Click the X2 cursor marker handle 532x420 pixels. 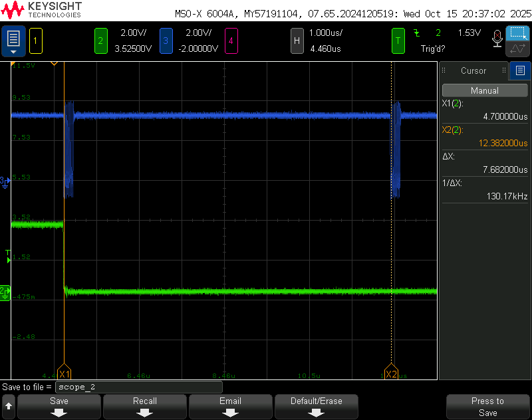pos(391,372)
